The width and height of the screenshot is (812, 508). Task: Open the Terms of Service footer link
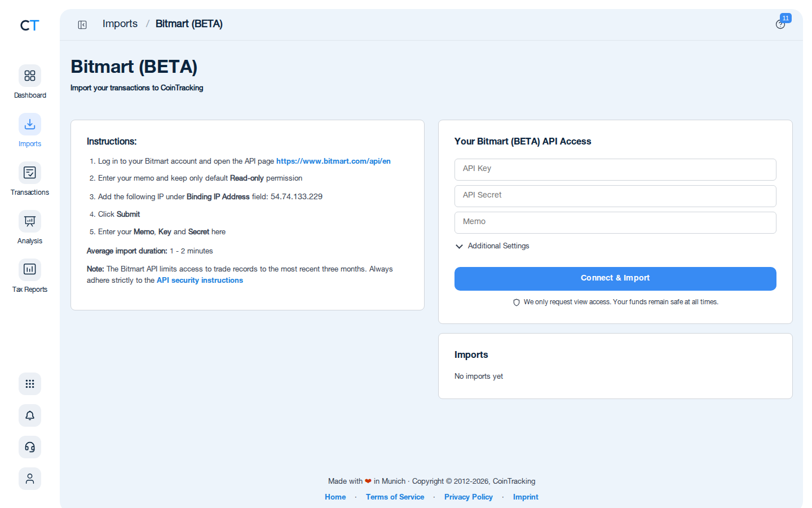395,497
